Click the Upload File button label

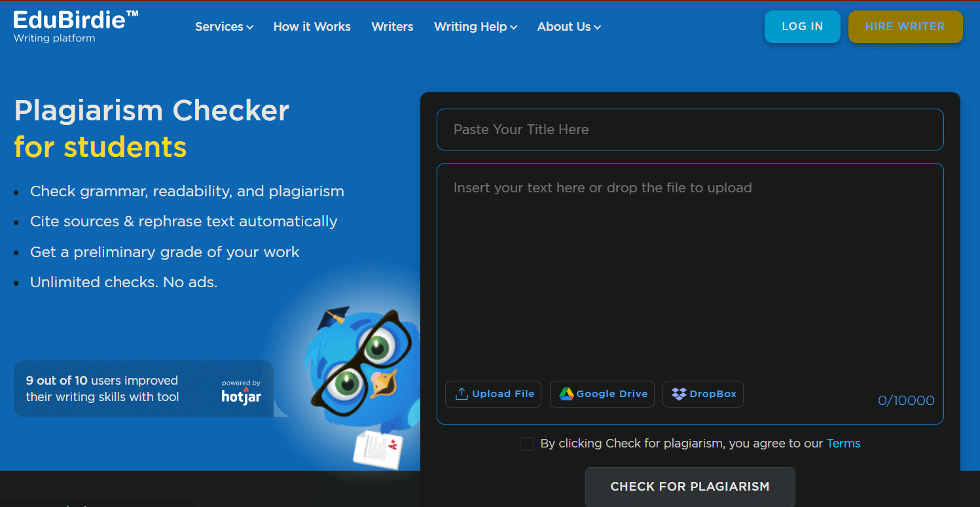503,394
